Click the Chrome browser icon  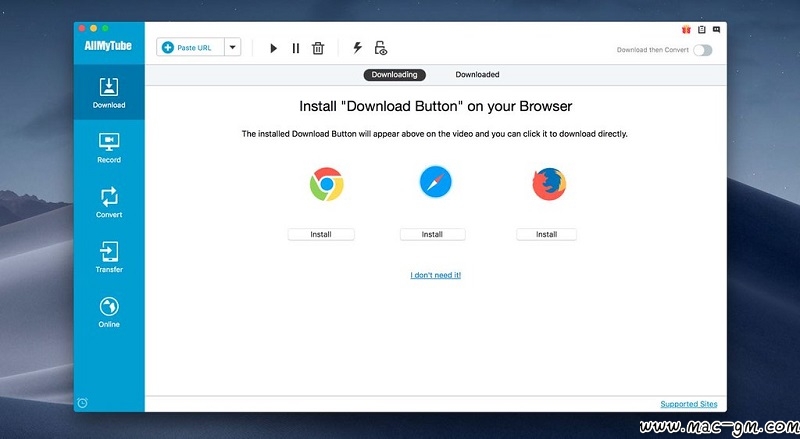[x=327, y=184]
